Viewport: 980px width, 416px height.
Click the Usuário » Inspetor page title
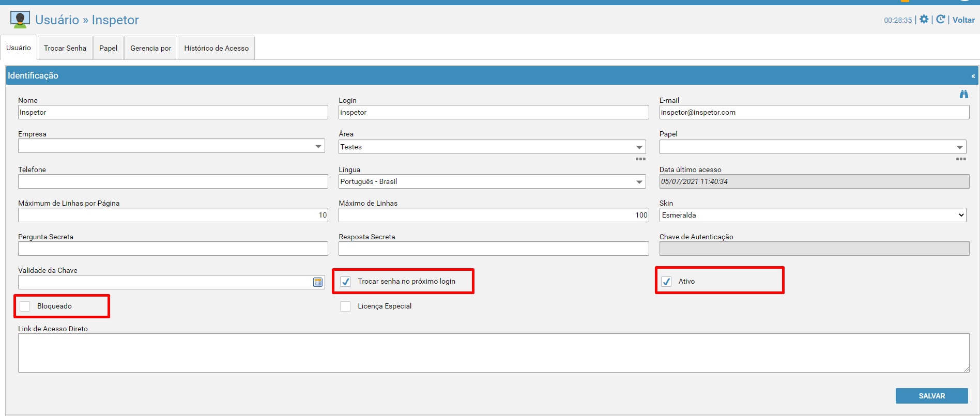pos(87,20)
